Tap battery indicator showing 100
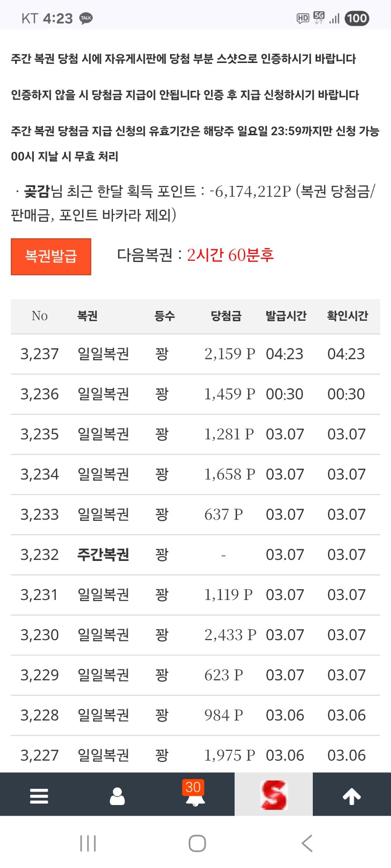The height and width of the screenshot is (868, 391). [x=357, y=19]
